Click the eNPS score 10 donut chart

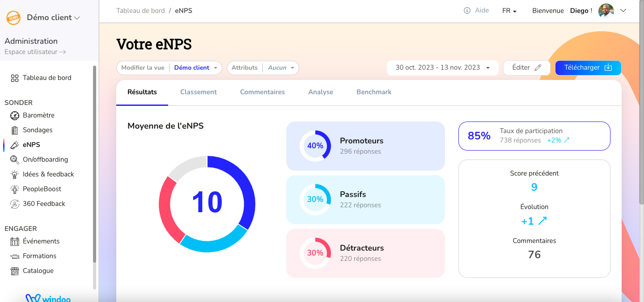(x=207, y=204)
